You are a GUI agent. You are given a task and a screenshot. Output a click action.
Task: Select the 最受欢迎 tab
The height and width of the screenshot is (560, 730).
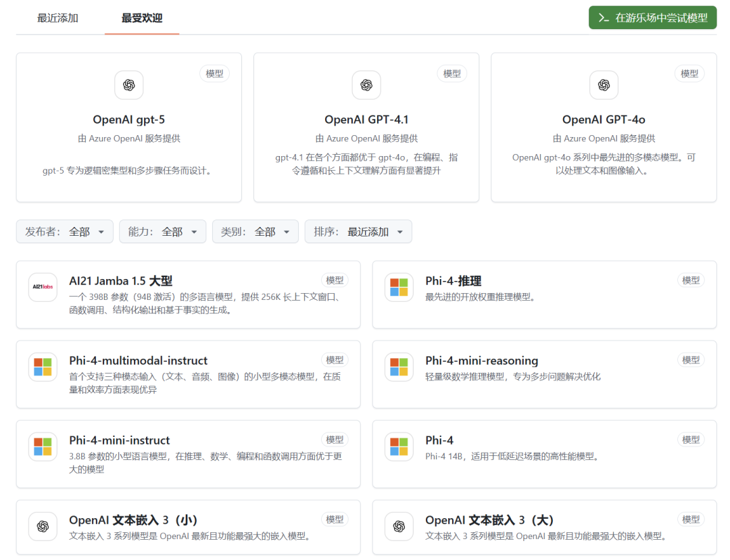pyautogui.click(x=142, y=18)
